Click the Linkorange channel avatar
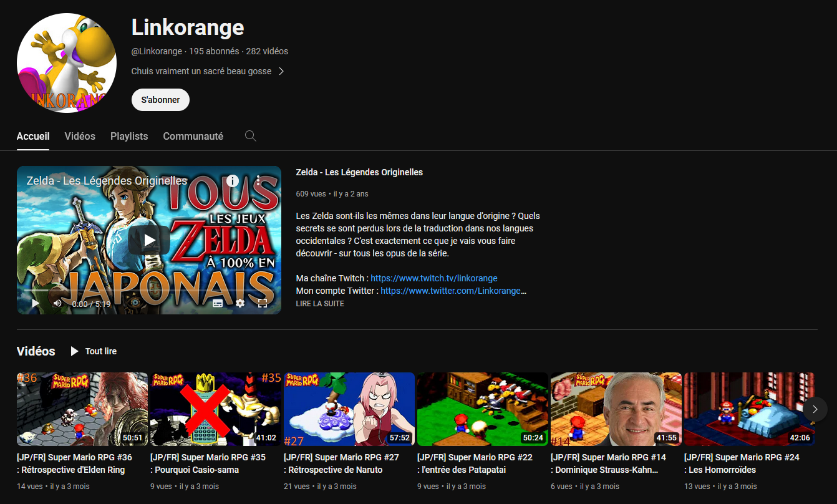 click(x=67, y=62)
